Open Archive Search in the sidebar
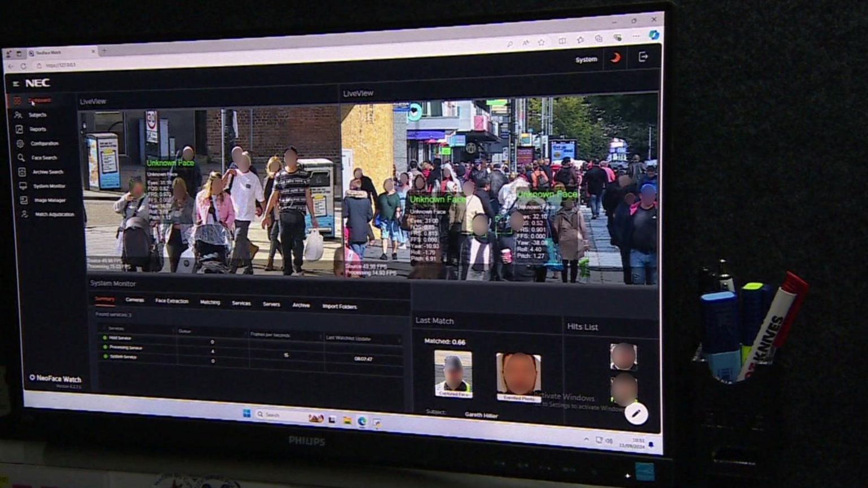 click(x=47, y=172)
